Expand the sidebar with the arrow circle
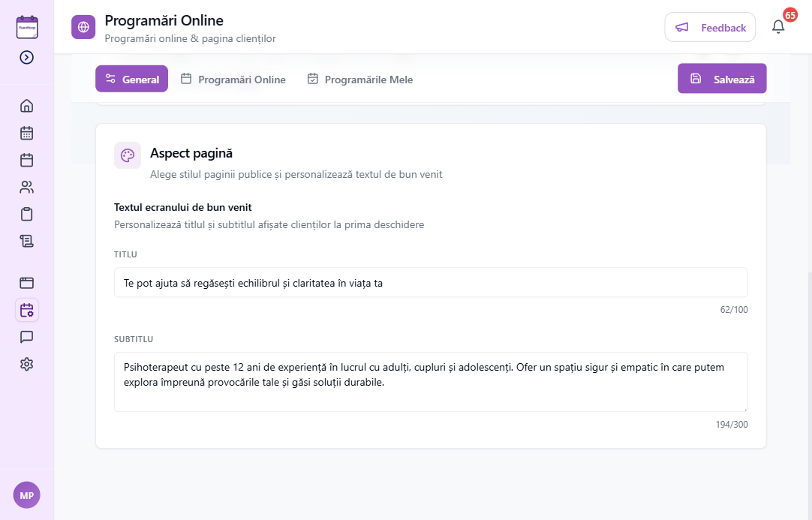 pos(27,57)
